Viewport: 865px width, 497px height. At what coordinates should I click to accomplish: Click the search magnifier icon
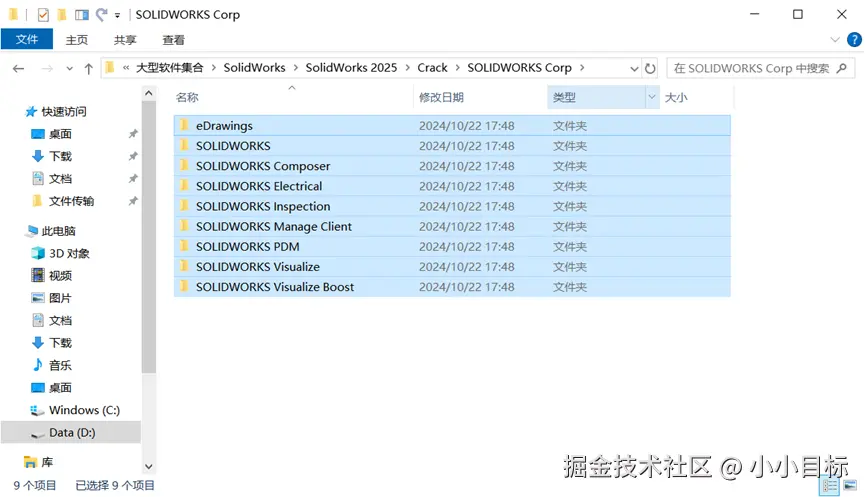pos(841,68)
